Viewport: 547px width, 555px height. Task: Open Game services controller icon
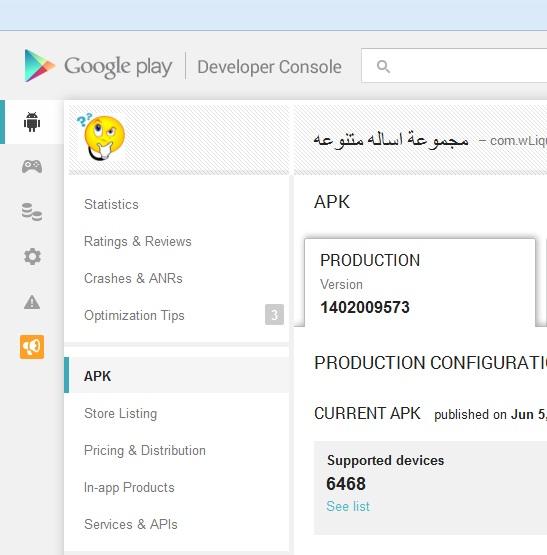click(32, 166)
